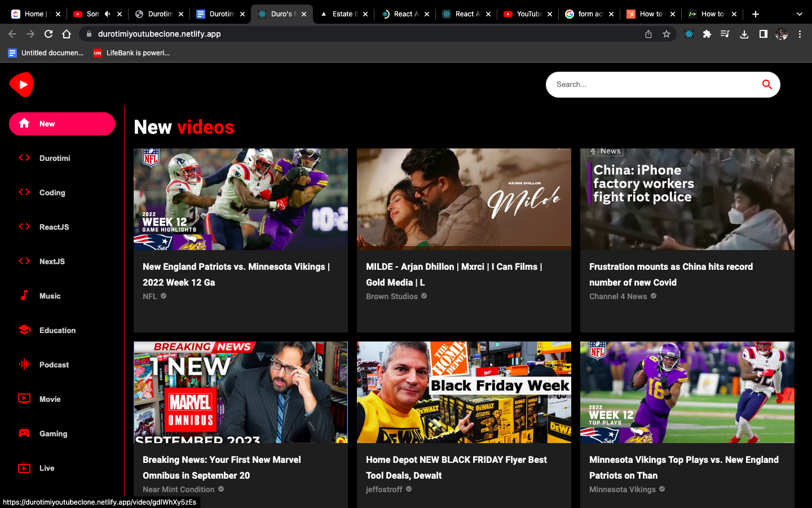Open the media control playlist icon

726,34
